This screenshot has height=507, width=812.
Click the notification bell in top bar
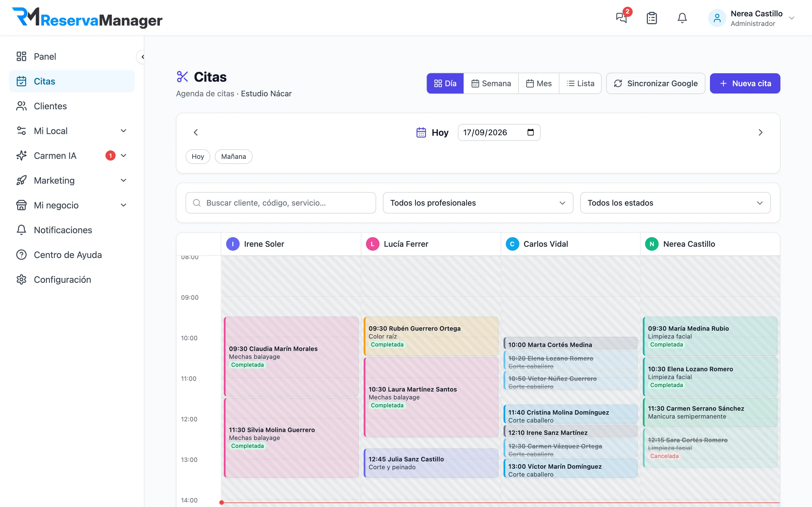[682, 18]
